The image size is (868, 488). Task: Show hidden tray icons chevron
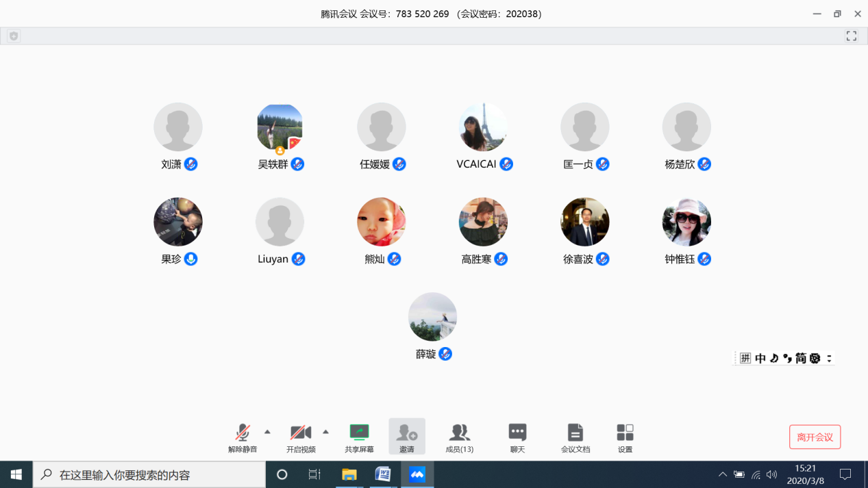point(723,474)
